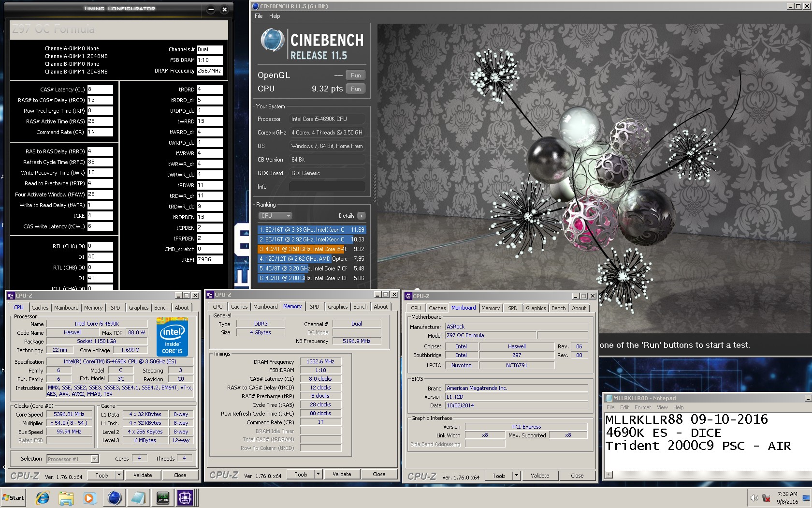This screenshot has height=508, width=812.
Task: Open Notepad Format menu
Action: click(x=642, y=407)
